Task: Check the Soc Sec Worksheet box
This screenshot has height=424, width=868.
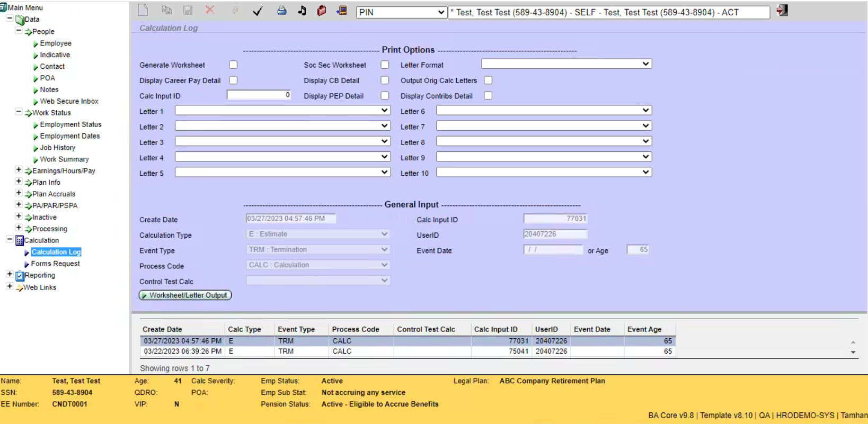Action: coord(385,65)
